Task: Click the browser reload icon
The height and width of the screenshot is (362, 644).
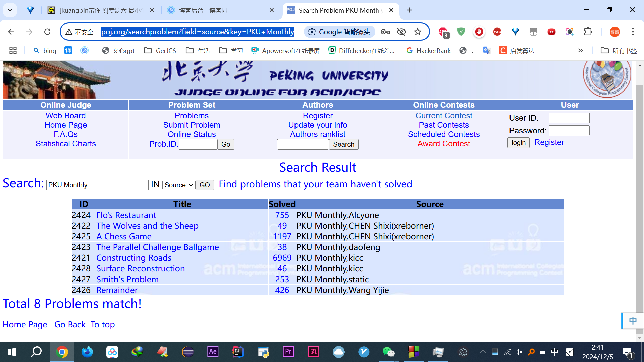Action: pos(47,32)
